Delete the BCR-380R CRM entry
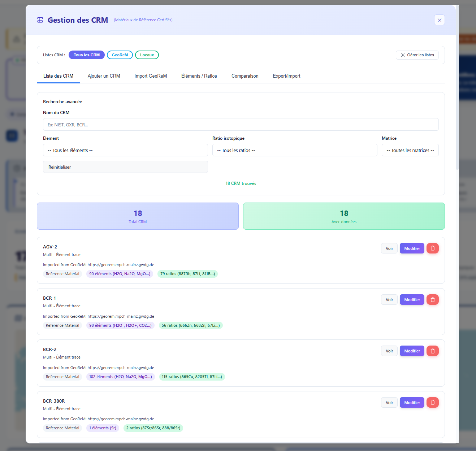Image resolution: width=476 pixels, height=451 pixels. pyautogui.click(x=432, y=403)
